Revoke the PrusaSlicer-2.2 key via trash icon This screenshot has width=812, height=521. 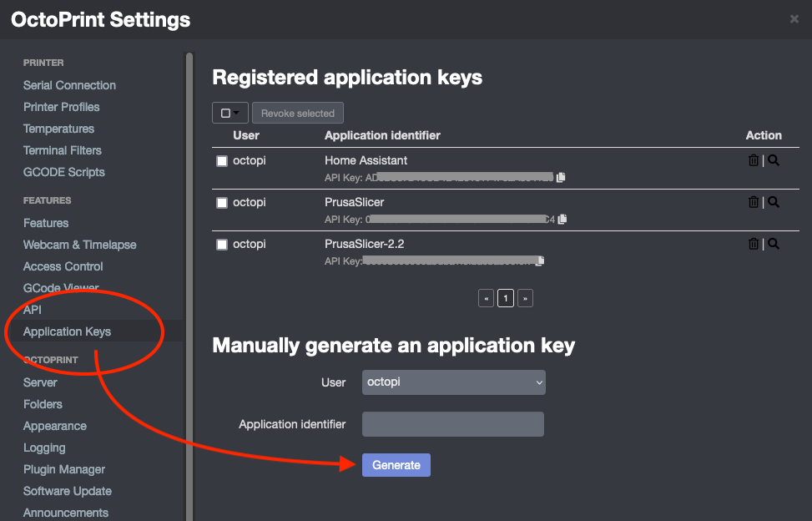coord(754,244)
